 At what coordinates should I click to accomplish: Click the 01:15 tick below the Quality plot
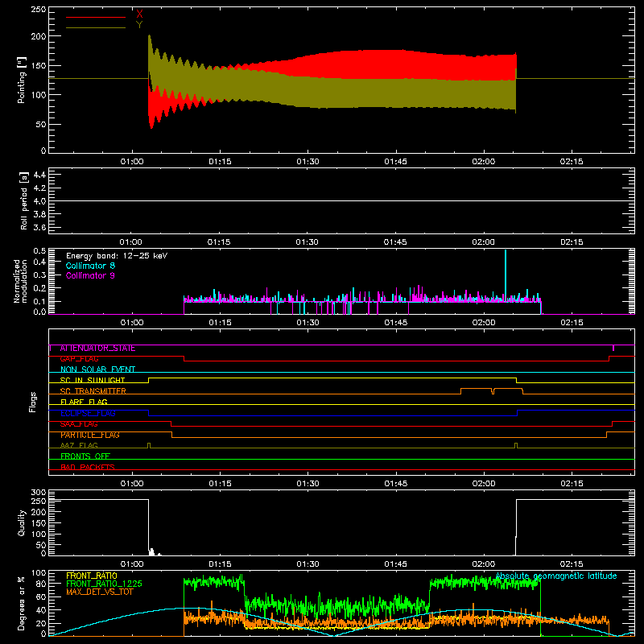pos(220,564)
